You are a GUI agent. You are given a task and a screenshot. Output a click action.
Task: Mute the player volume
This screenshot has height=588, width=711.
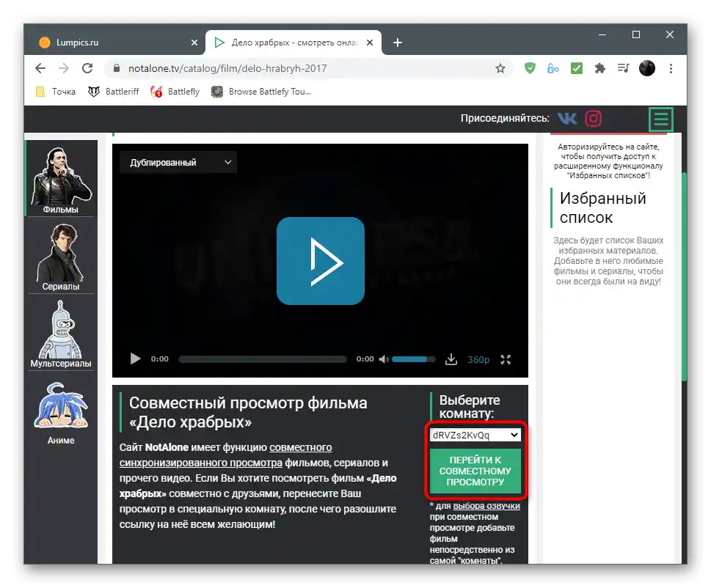384,359
